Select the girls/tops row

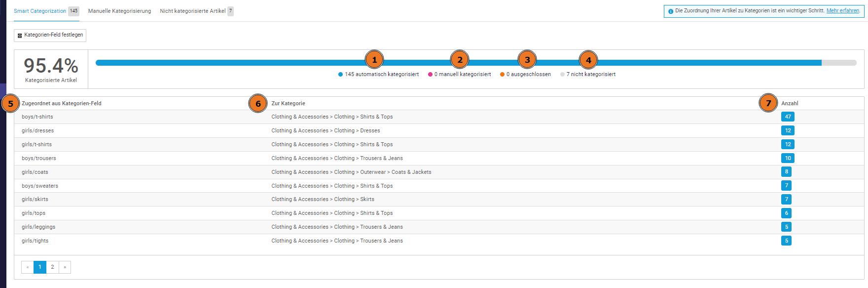click(439, 213)
